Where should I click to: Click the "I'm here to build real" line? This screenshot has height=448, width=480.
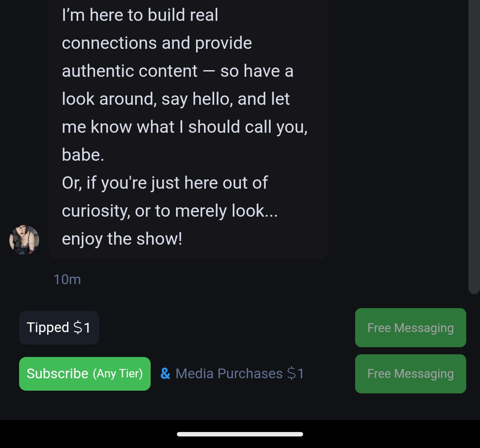(140, 15)
